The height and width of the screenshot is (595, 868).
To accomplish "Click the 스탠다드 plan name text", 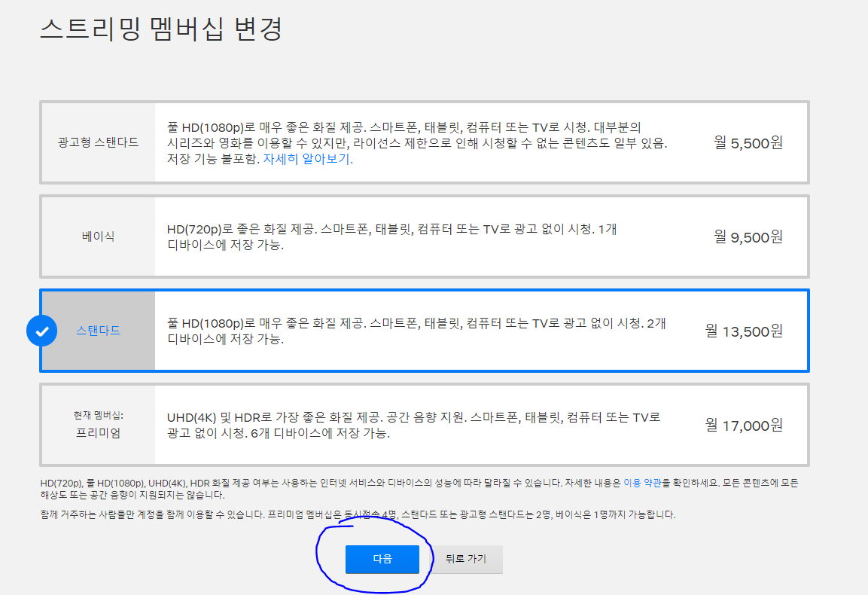I will click(x=99, y=330).
